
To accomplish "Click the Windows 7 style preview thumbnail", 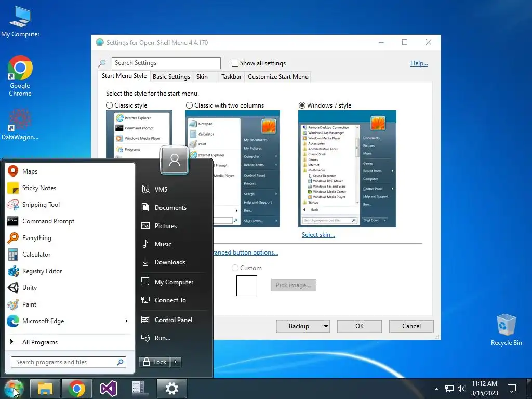I will point(347,169).
